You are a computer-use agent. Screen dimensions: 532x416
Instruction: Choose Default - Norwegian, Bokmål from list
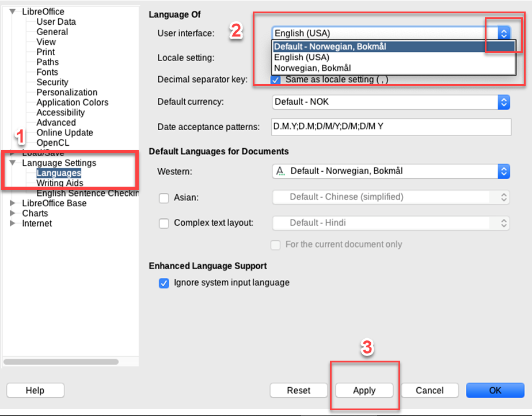pyautogui.click(x=330, y=47)
